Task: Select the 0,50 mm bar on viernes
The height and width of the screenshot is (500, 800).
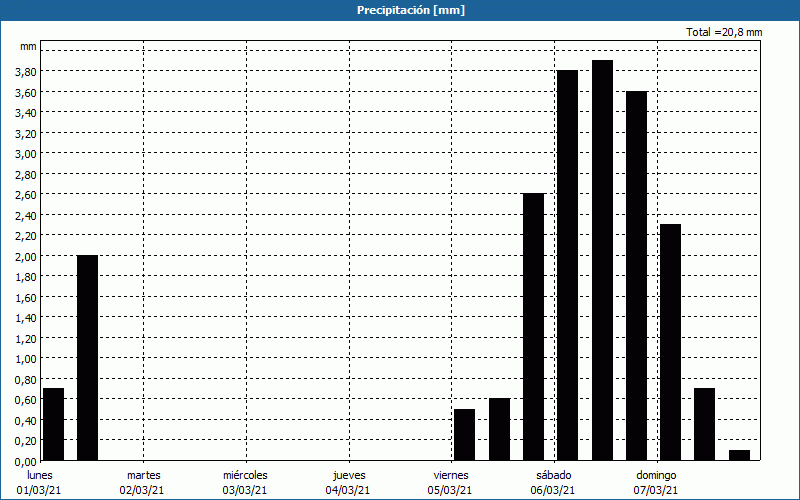Action: 464,435
